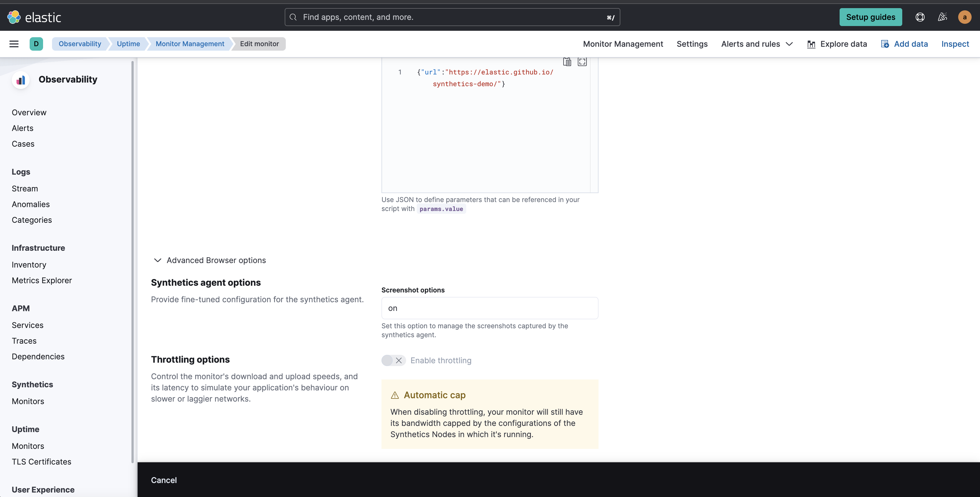
Task: Open the help menu lifebuoy icon
Action: click(x=920, y=17)
